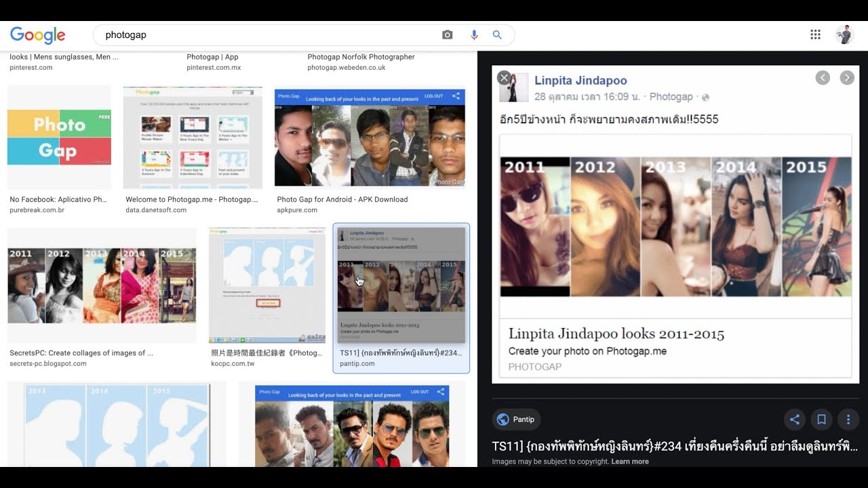Click the blue magnifier search button
This screenshot has height=488, width=868.
[x=497, y=35]
